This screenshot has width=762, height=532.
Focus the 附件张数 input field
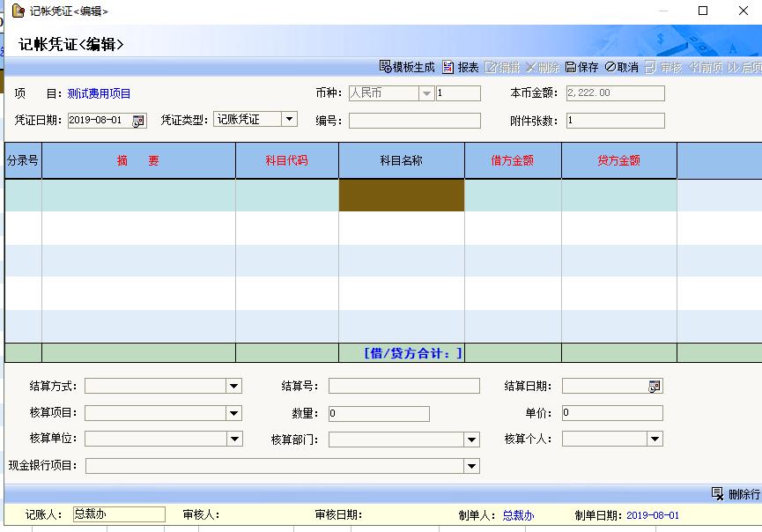(x=615, y=121)
